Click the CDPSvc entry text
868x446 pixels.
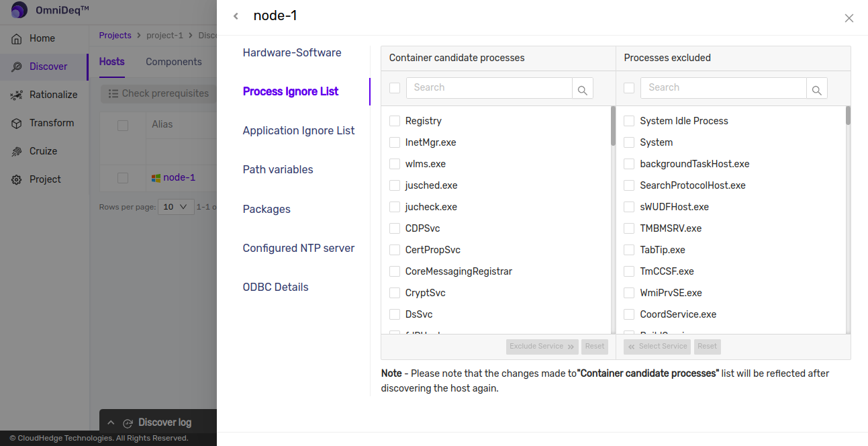point(423,228)
